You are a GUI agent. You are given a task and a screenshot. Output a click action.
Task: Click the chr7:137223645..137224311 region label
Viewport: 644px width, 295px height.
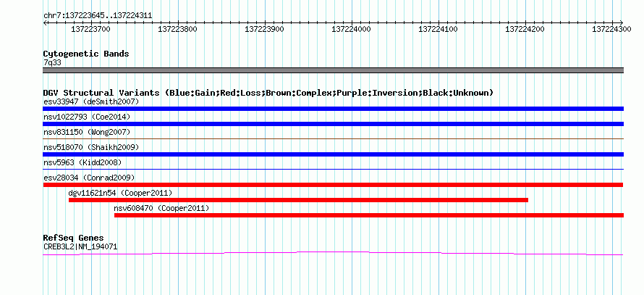tap(98, 16)
